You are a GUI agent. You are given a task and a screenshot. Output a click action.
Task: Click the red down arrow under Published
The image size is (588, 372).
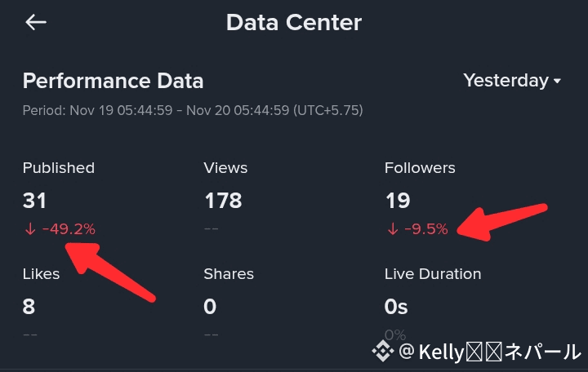(30, 229)
